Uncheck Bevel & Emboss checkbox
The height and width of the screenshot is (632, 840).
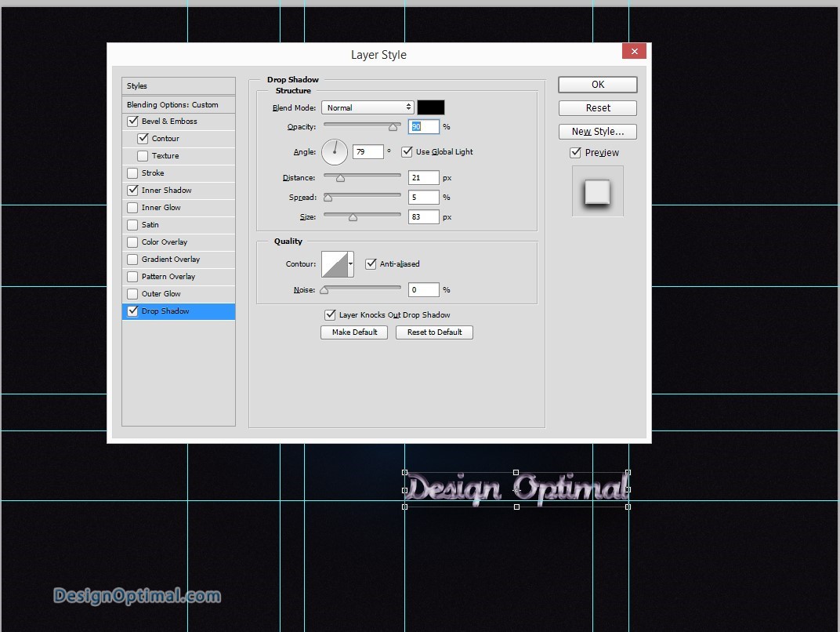point(133,122)
